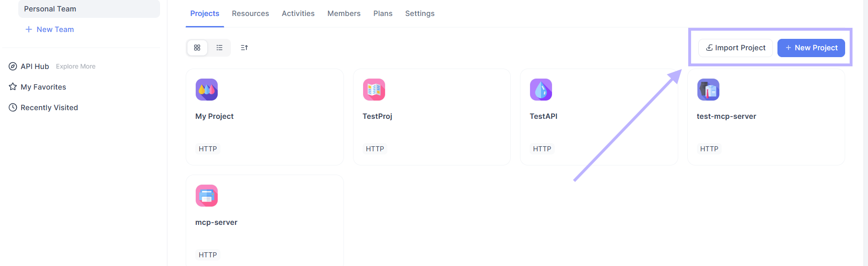868x266 pixels.
Task: Click the My Favorites star icon
Action: pos(13,87)
